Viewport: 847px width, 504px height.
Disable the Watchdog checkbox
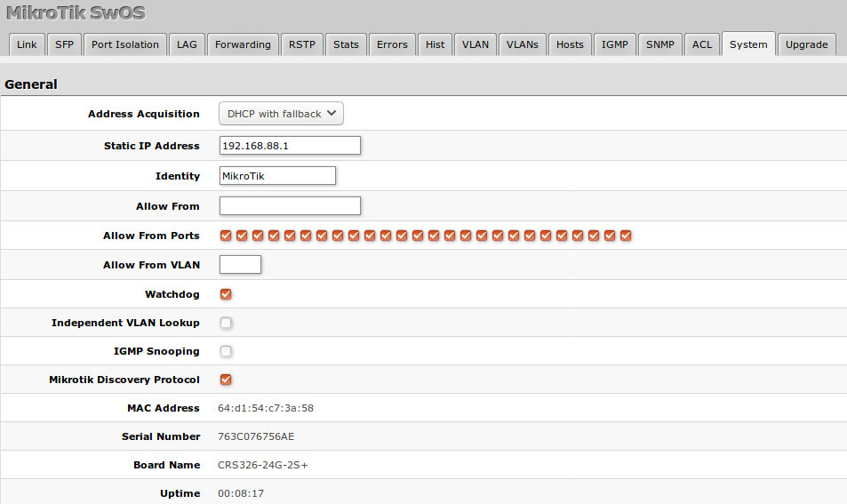(226, 294)
